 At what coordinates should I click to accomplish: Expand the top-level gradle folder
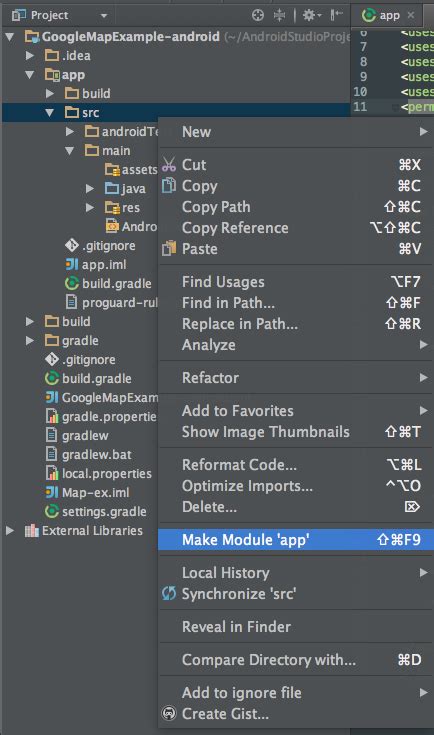tap(30, 340)
